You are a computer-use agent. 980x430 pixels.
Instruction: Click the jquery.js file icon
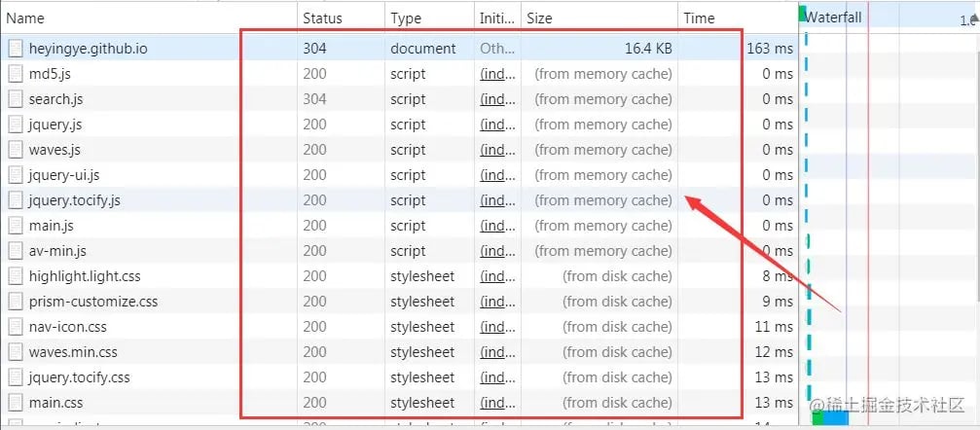point(16,125)
